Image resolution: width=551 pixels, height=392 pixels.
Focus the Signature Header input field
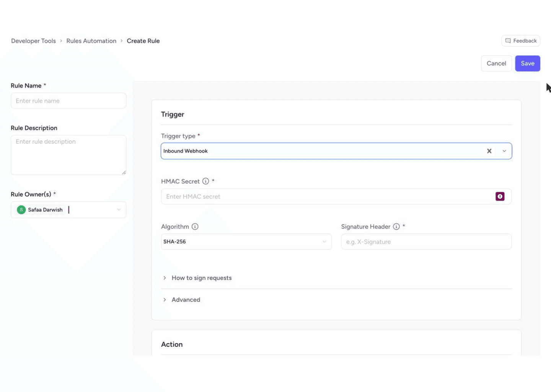click(426, 242)
